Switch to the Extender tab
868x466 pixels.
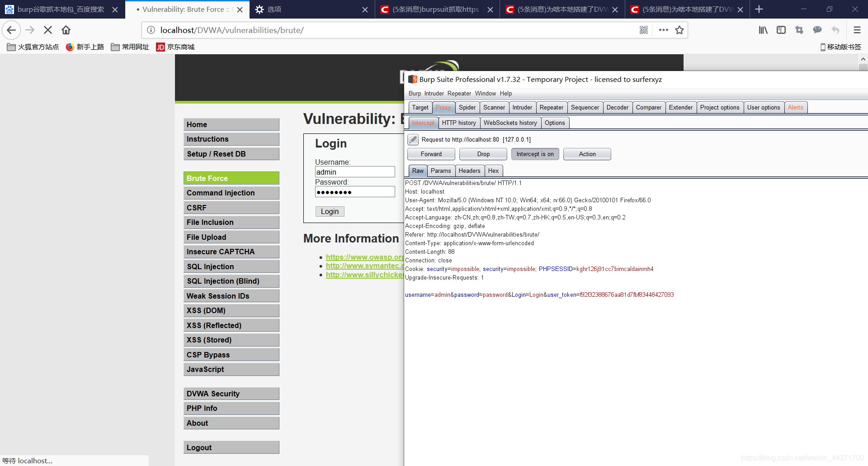680,108
